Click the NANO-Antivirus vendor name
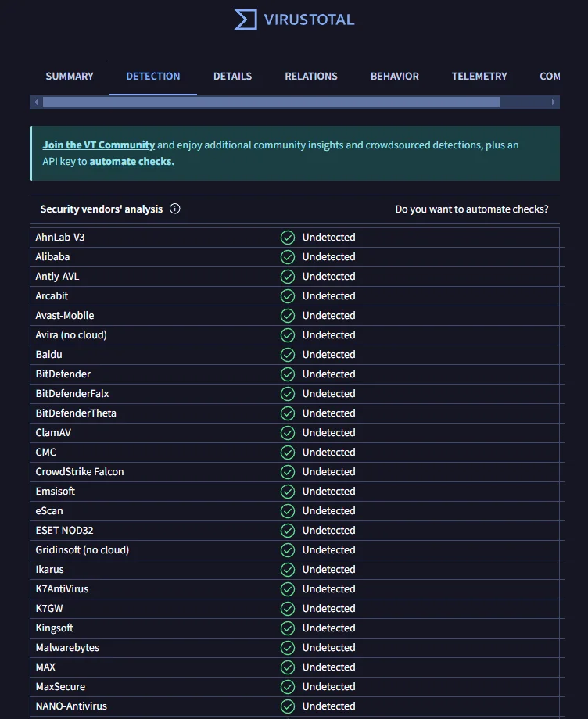Screen dimensions: 588x719 (x=71, y=706)
